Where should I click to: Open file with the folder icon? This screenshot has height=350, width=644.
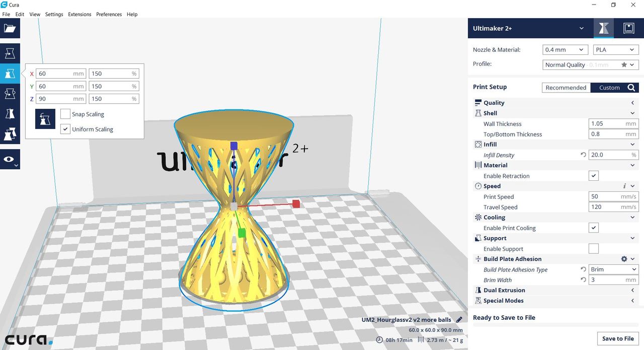point(10,28)
